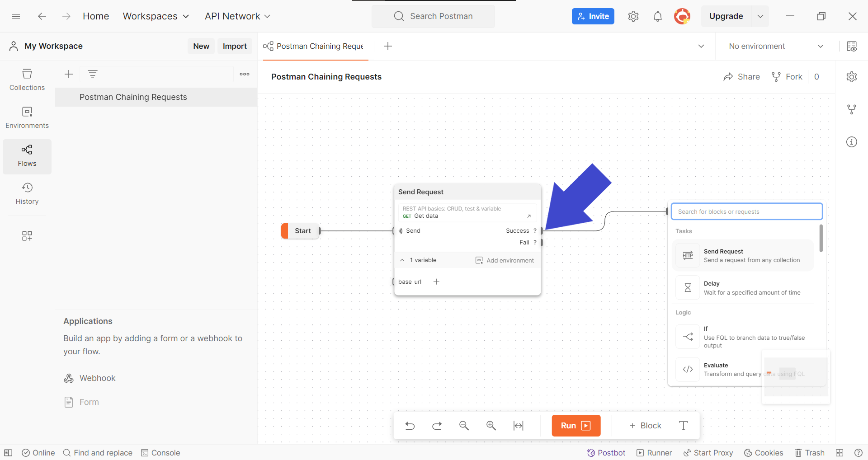
Task: Go back with the left arrow
Action: [42, 16]
